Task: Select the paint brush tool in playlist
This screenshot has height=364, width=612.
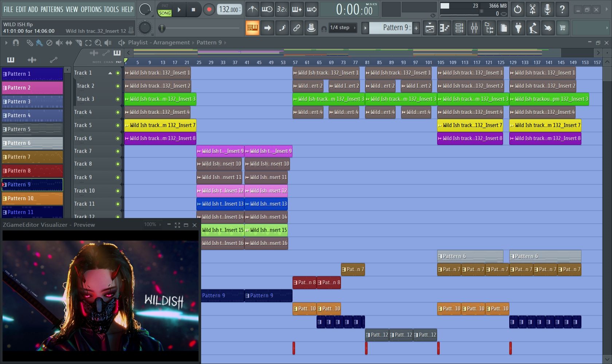Action: click(x=39, y=43)
